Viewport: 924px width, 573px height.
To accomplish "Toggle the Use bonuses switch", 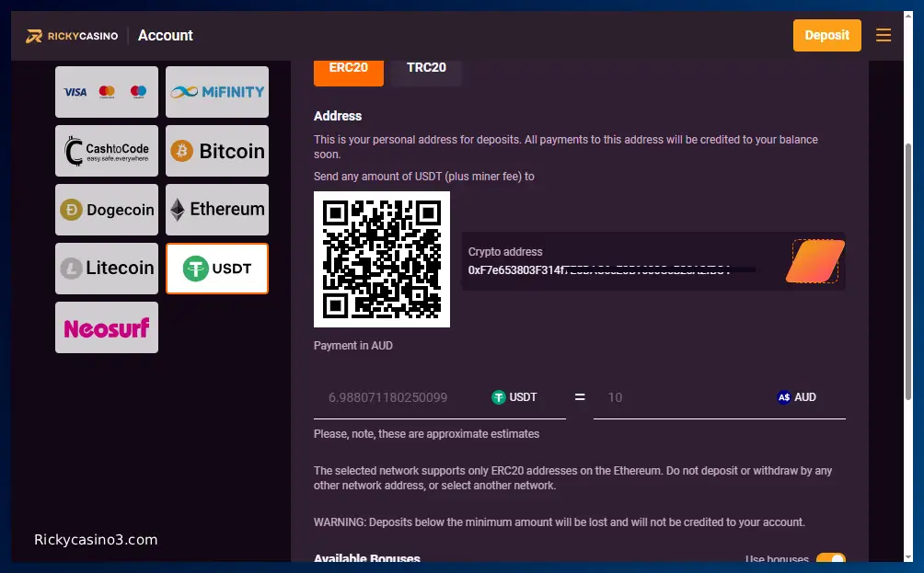I will pyautogui.click(x=831, y=558).
